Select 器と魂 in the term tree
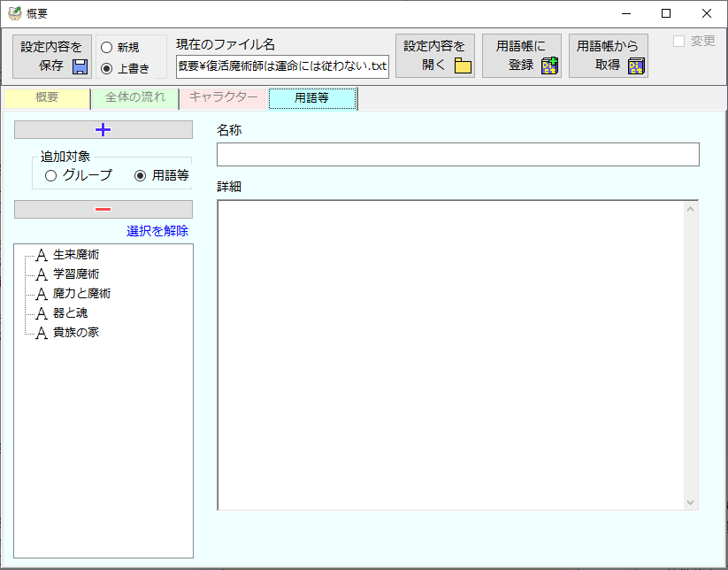728x570 pixels. (x=70, y=313)
